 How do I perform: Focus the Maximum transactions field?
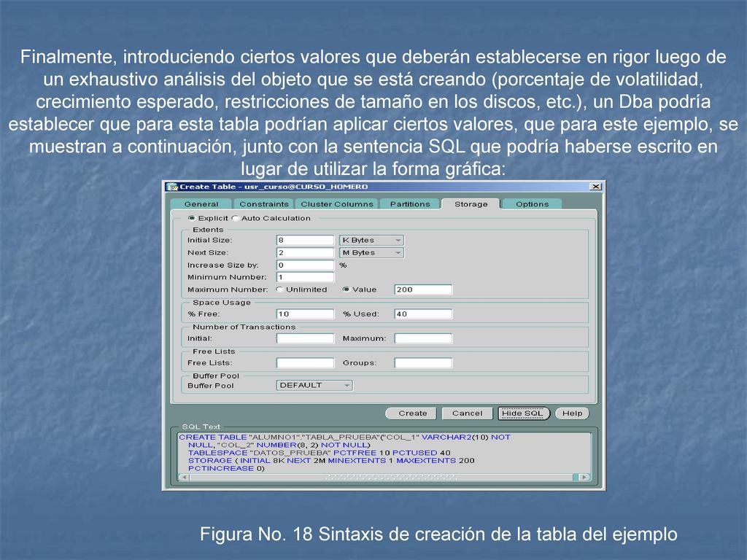coord(424,338)
